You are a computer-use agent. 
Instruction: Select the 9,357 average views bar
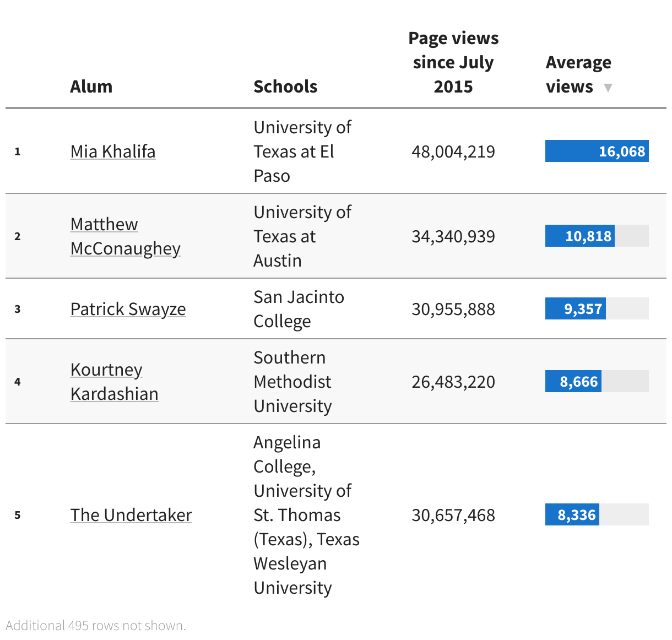(576, 309)
